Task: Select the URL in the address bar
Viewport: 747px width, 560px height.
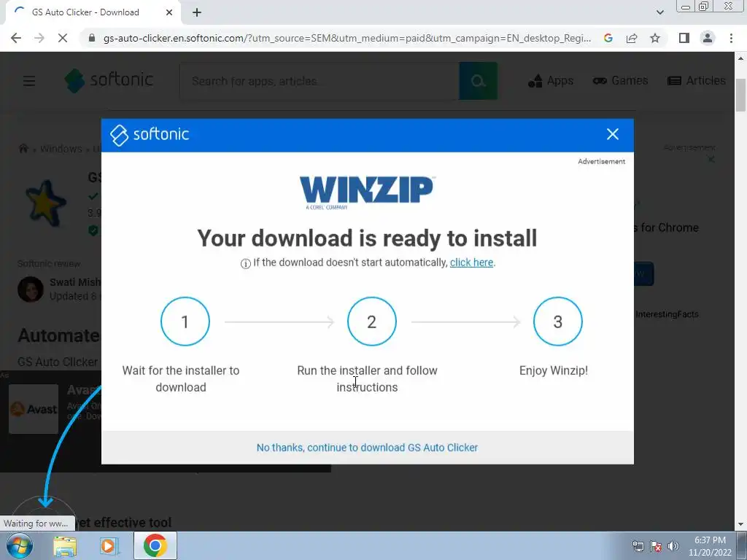Action: [x=347, y=38]
